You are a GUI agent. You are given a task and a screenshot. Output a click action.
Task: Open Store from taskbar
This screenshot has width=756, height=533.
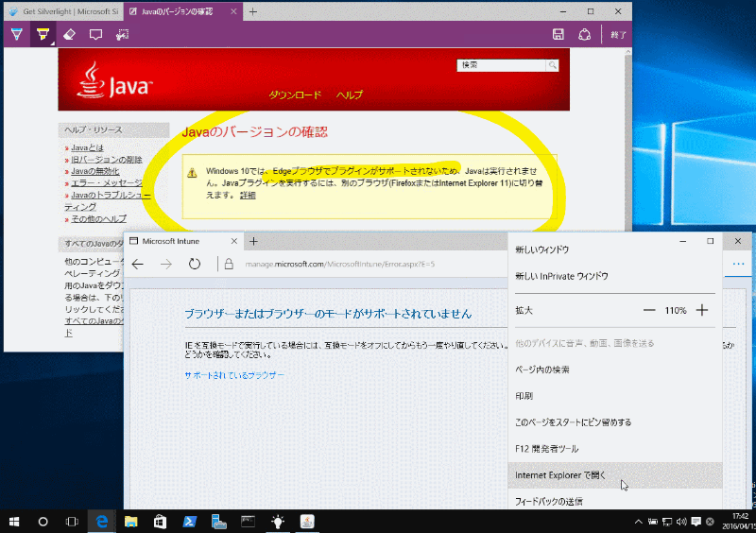click(160, 522)
